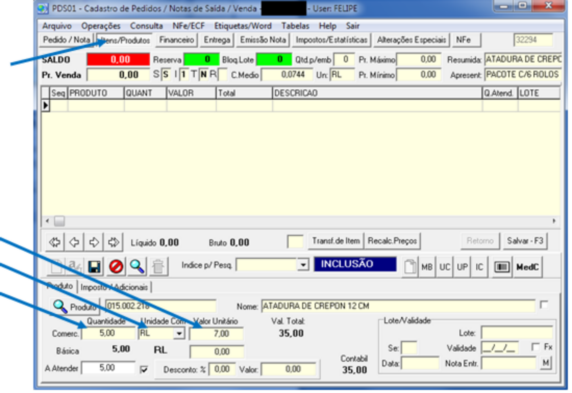Click the magnifier search icon in toolbar
Screen dimensions: 572x393
(137, 267)
